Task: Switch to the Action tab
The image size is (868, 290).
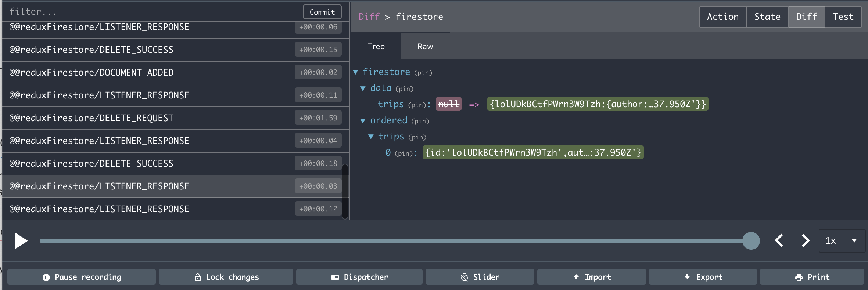Action: [722, 17]
